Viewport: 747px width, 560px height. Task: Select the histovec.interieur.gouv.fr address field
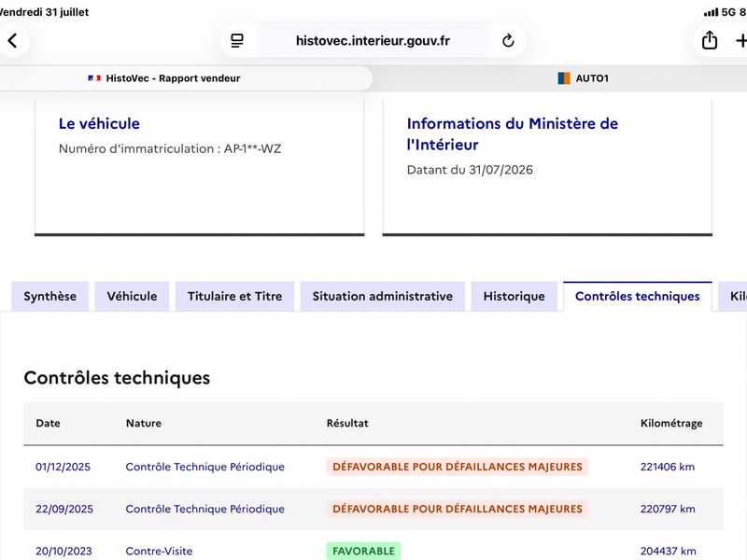pos(373,40)
